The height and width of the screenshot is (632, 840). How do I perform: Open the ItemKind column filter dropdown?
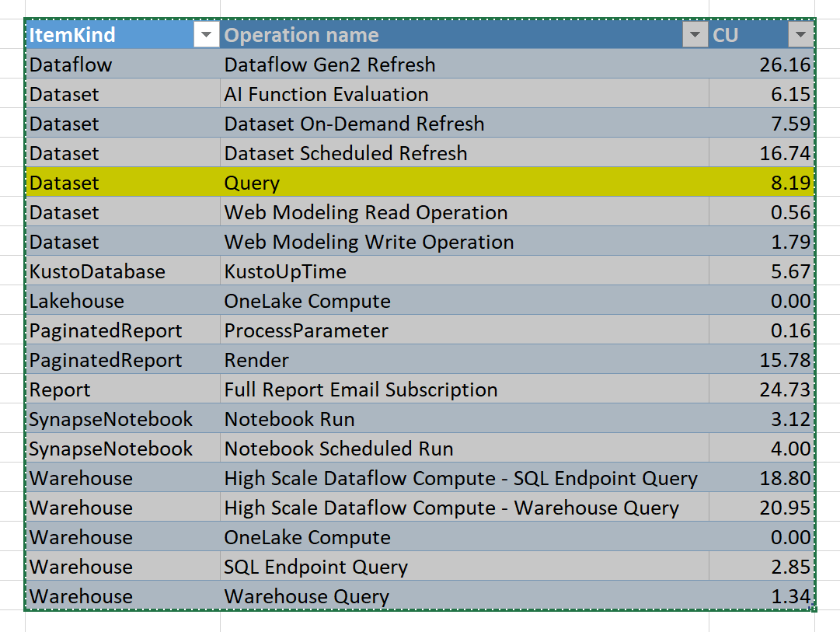coord(207,35)
